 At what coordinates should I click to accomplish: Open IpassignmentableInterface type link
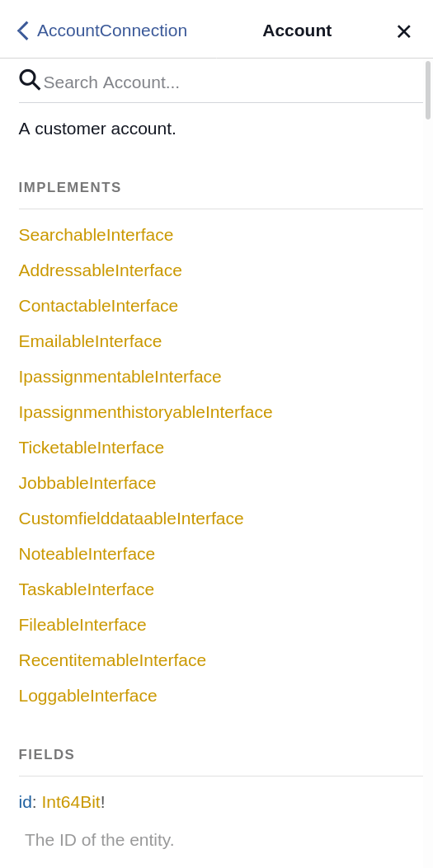(x=120, y=377)
